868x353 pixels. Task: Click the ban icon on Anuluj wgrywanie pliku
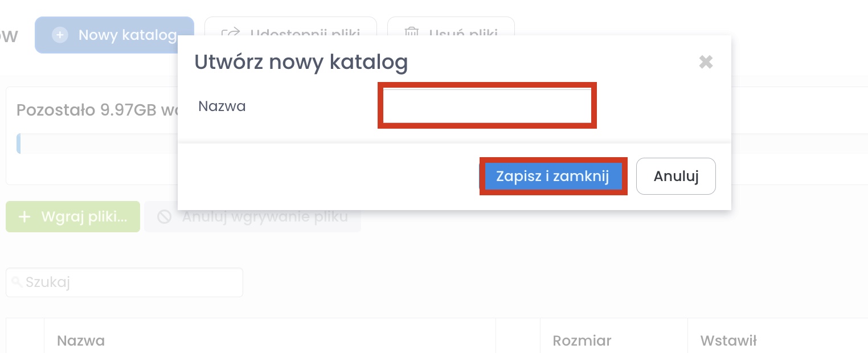[165, 217]
